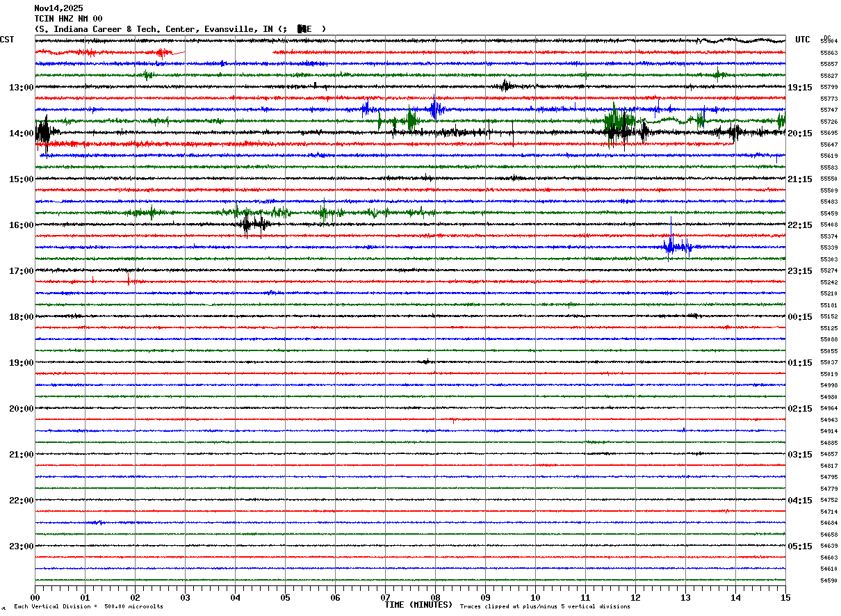Click the 08 minute tick label
Viewport: 841px width, 616px height.
435,598
